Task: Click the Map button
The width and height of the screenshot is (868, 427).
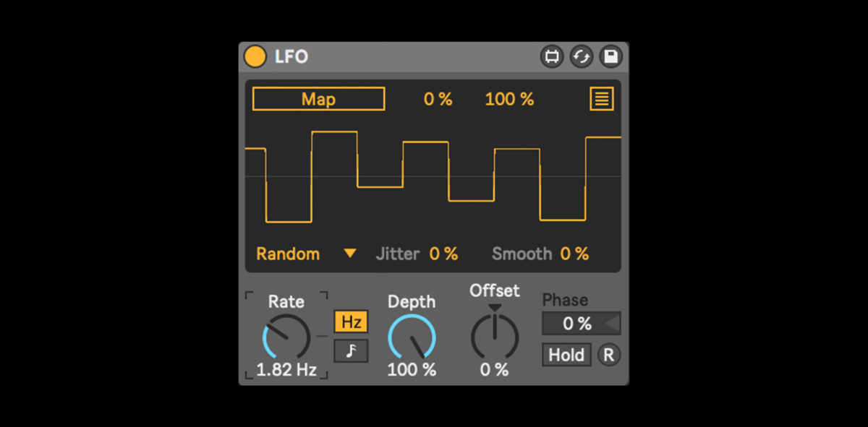Action: click(318, 99)
